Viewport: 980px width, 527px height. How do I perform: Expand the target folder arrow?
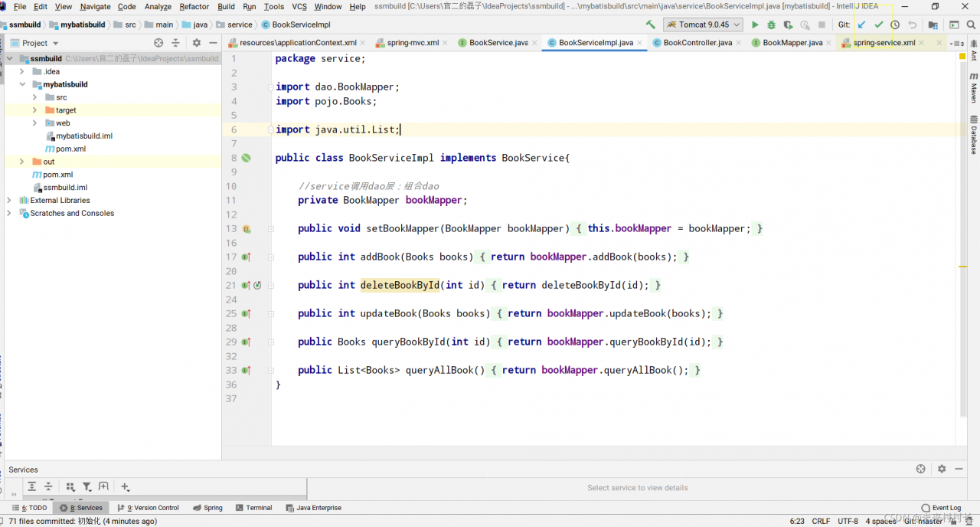point(34,110)
